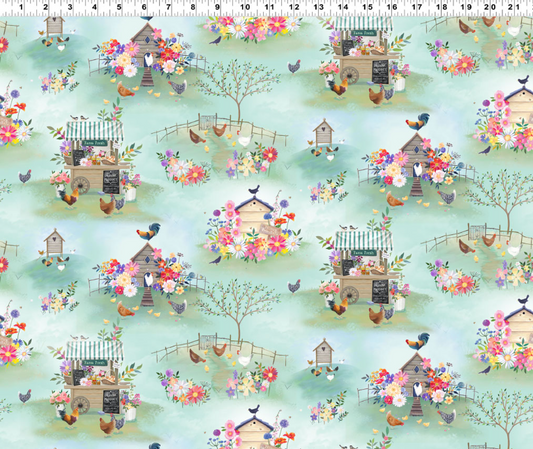Click the ruler mark labeled 5
The image size is (533, 449).
point(119,7)
